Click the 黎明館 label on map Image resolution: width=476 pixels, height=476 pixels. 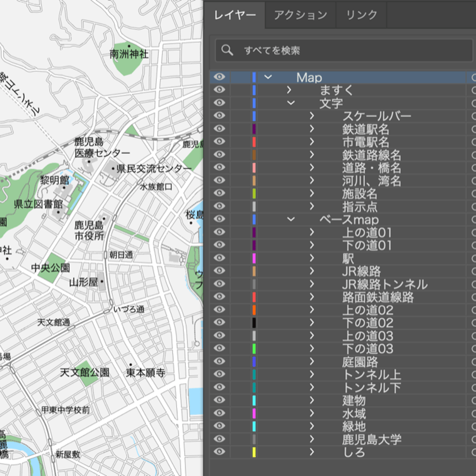point(55,180)
